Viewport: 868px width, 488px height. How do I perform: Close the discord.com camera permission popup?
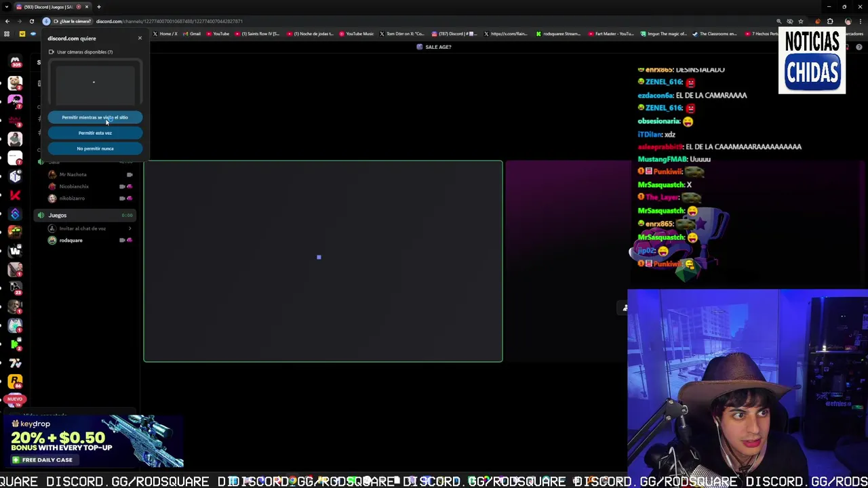tap(140, 38)
